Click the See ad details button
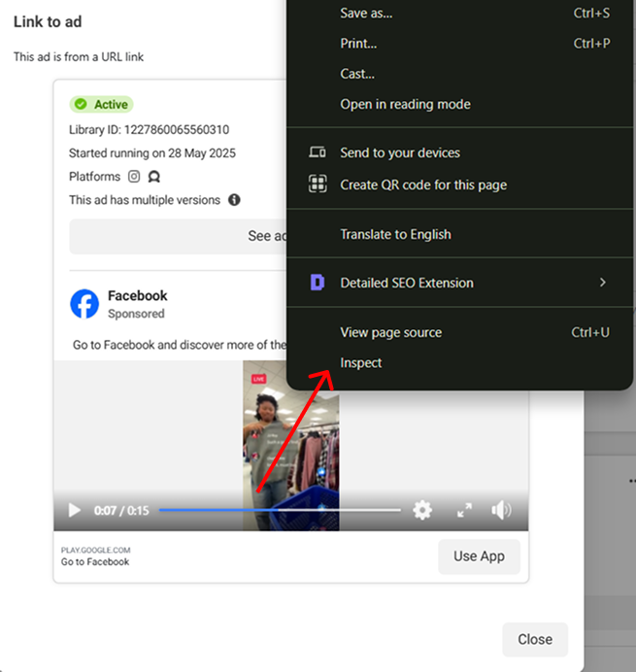Screen dimensions: 636x672 click(179, 236)
